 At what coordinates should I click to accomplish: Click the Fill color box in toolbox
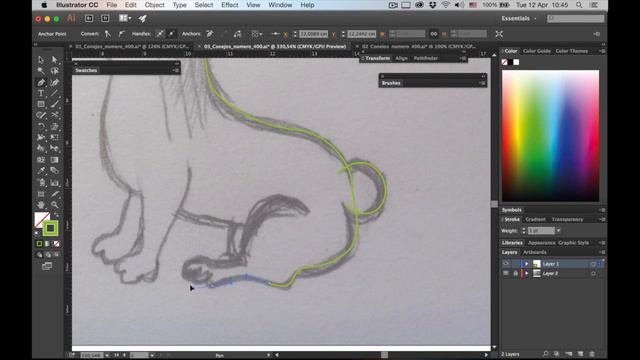coord(42,220)
